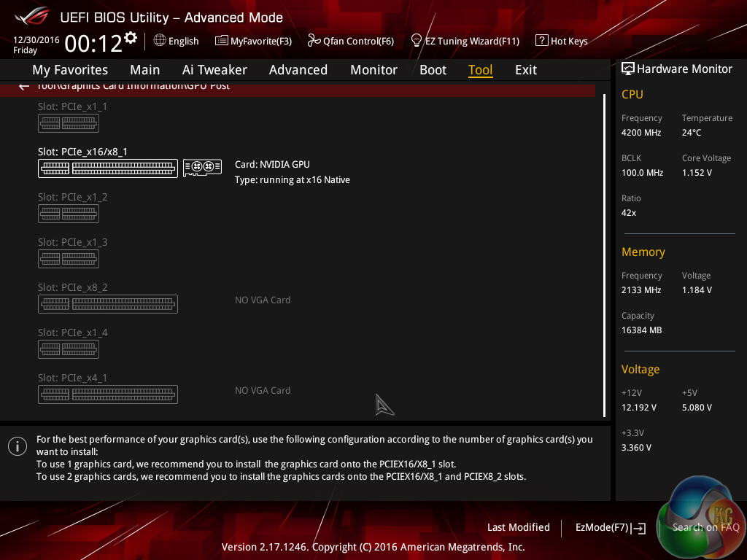Open the MyFavorite(F3) list icon
This screenshot has height=560, width=747.
tap(221, 41)
